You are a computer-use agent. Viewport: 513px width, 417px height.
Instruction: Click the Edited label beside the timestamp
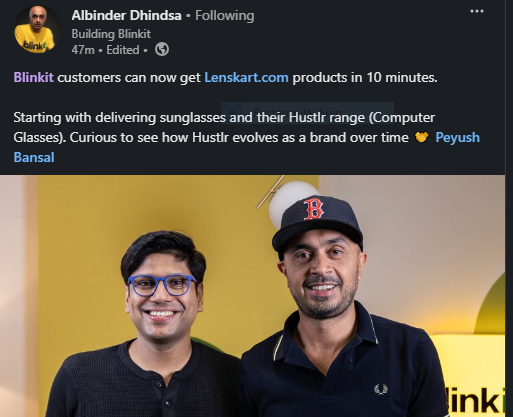(123, 50)
